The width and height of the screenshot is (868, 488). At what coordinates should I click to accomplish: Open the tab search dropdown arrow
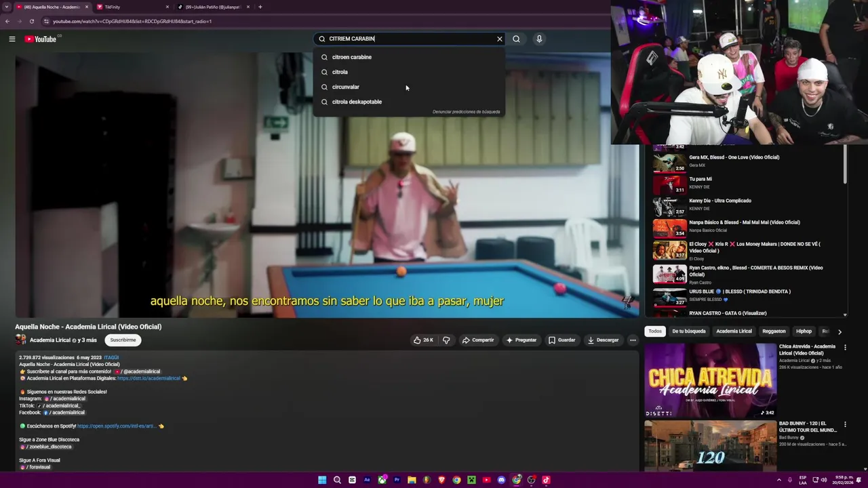[7, 7]
